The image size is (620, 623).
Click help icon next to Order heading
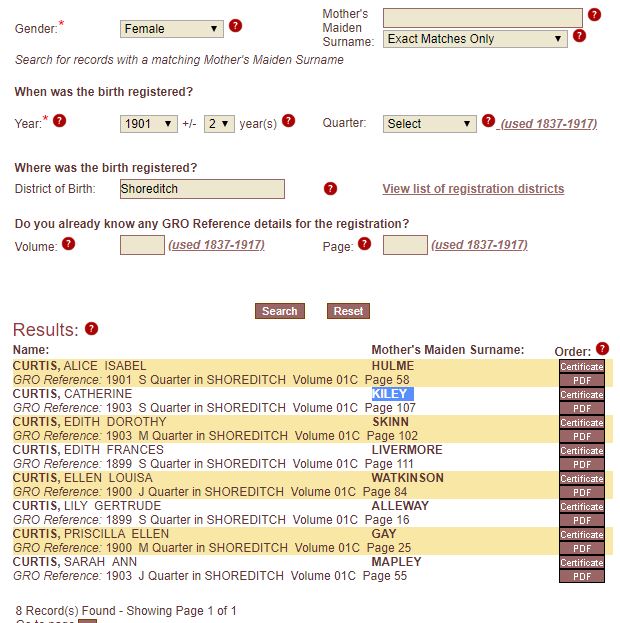click(x=603, y=348)
